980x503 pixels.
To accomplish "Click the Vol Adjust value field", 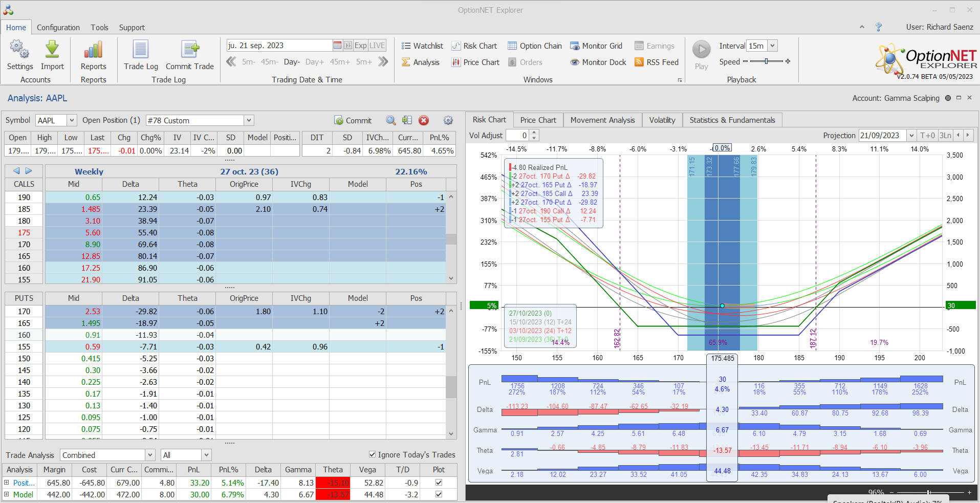I will coord(517,135).
